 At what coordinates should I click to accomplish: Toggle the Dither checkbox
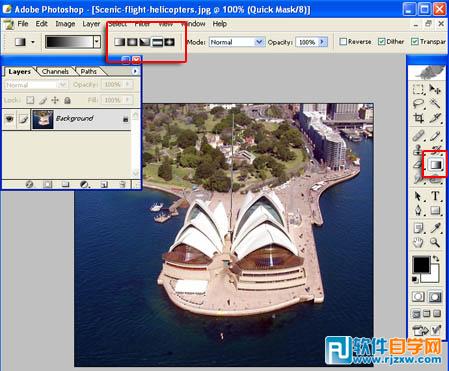click(382, 42)
